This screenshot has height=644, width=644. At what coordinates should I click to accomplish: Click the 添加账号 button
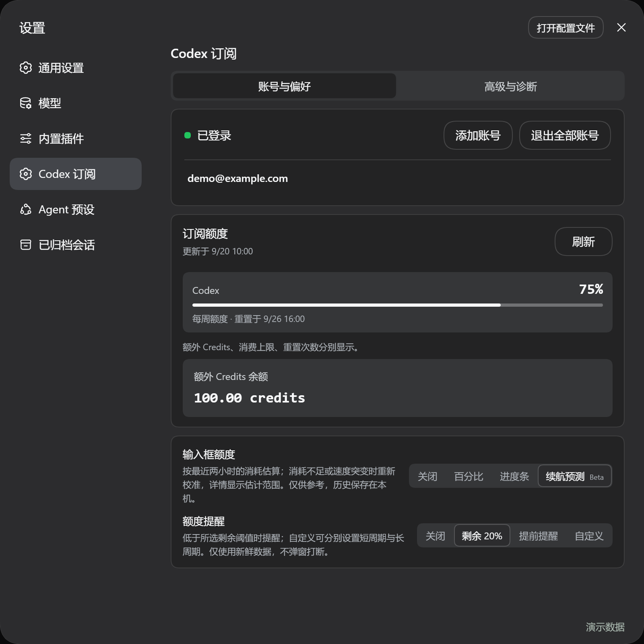click(x=478, y=135)
